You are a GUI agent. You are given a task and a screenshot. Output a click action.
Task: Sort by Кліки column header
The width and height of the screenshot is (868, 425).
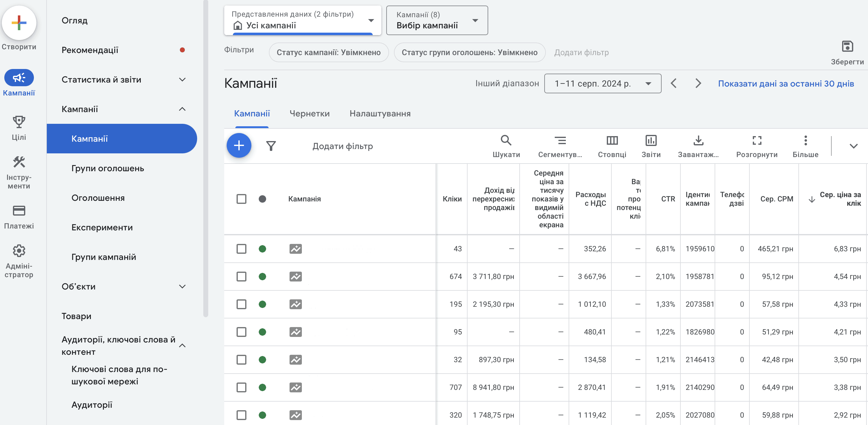(x=452, y=199)
